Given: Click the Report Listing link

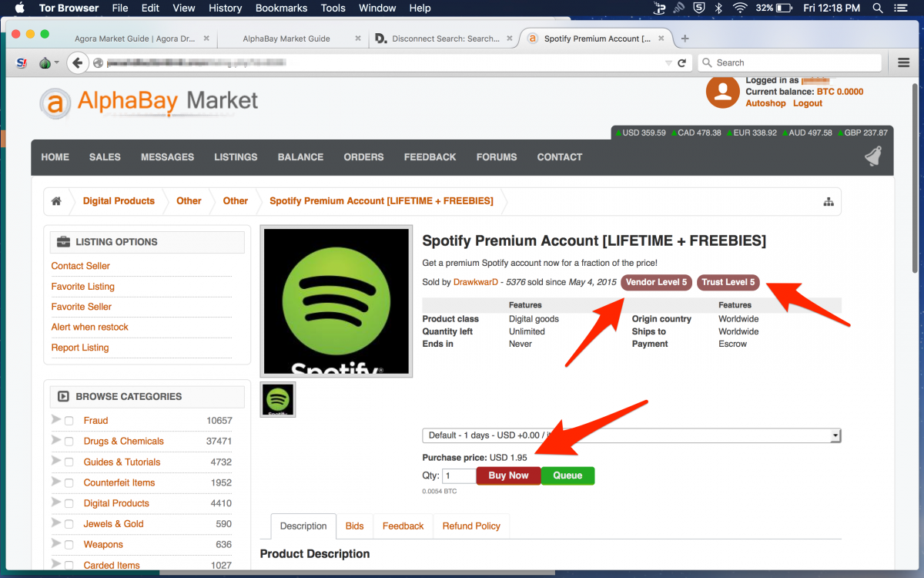Looking at the screenshot, I should click(x=80, y=348).
